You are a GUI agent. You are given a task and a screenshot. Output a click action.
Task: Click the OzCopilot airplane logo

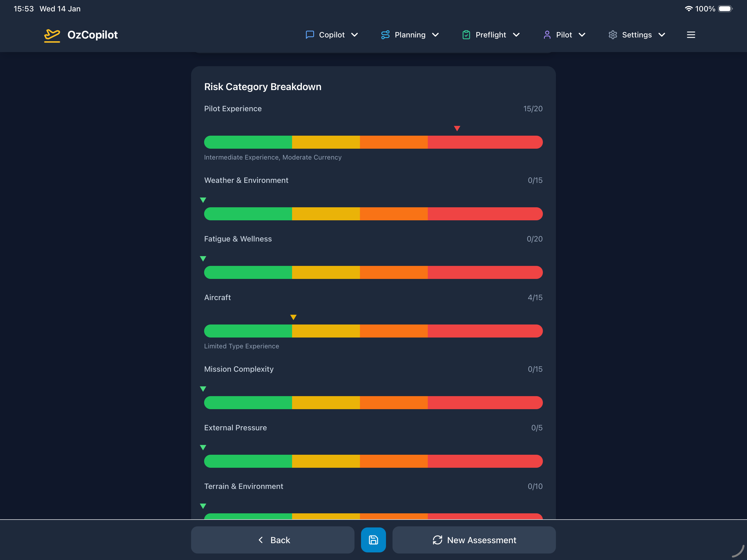point(52,35)
